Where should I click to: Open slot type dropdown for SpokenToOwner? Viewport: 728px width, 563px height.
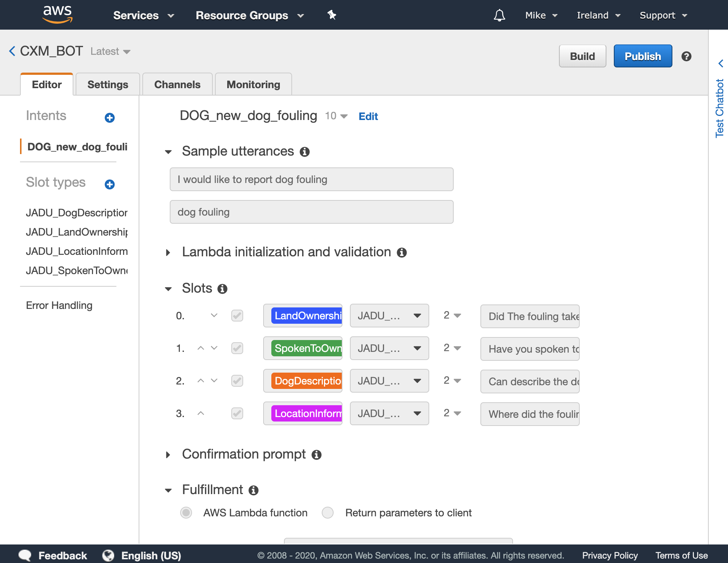390,348
